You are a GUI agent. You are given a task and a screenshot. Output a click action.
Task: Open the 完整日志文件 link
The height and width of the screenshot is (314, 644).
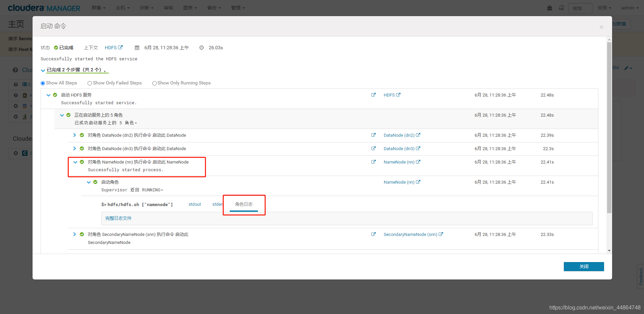point(118,218)
